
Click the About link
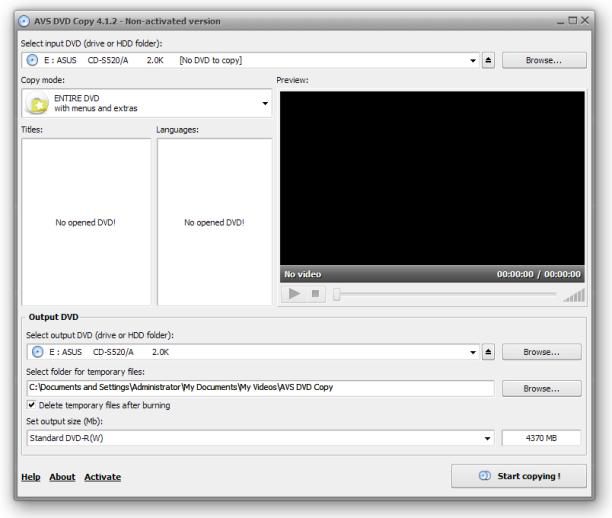[x=62, y=477]
